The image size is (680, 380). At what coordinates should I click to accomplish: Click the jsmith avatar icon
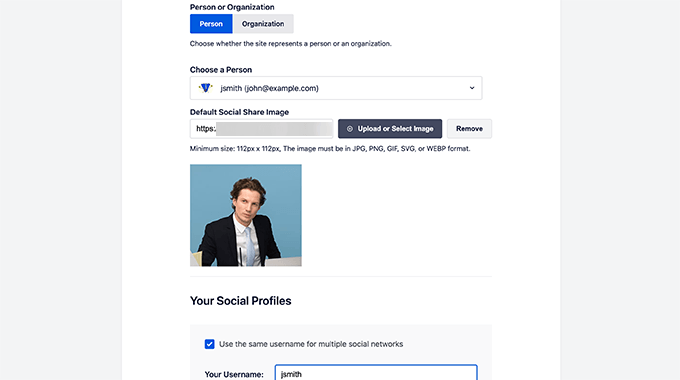[206, 88]
